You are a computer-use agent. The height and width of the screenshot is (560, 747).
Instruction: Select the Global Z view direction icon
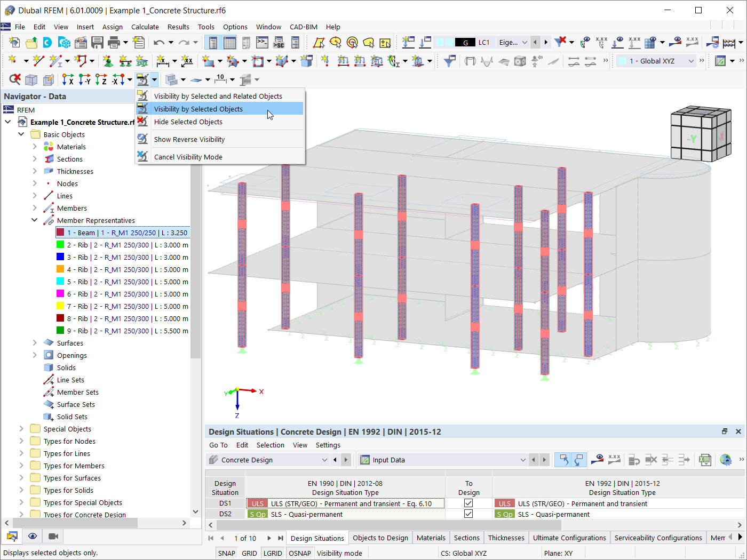point(101,79)
